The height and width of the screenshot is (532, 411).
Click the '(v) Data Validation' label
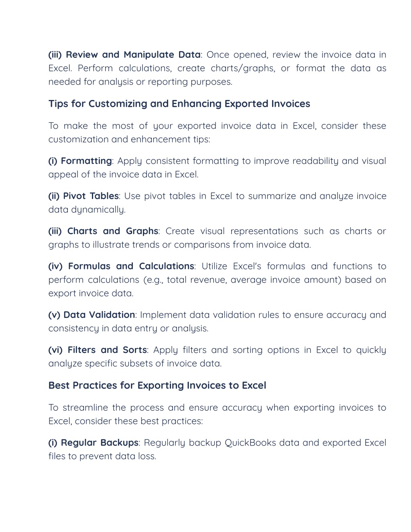tap(92, 315)
